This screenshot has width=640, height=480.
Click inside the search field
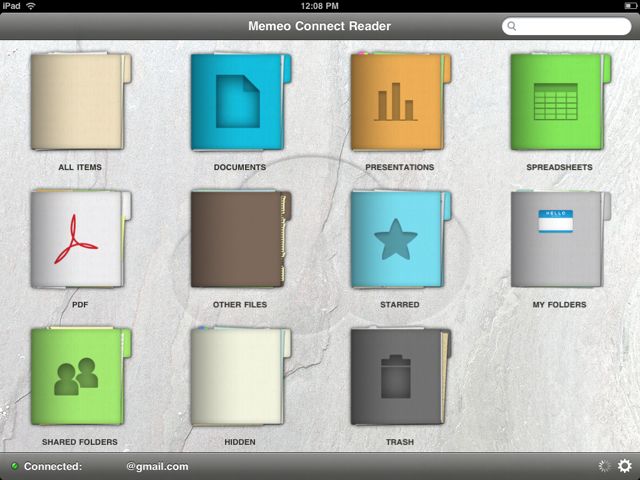tap(567, 26)
